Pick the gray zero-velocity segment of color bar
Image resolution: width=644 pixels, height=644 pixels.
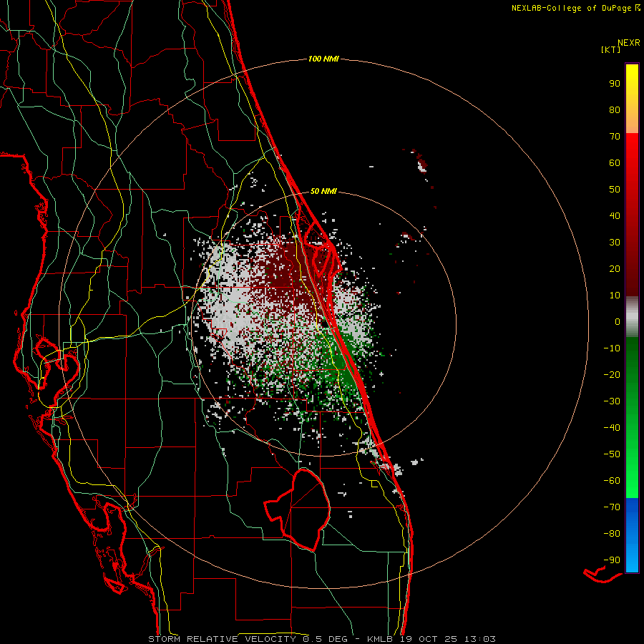click(x=632, y=317)
